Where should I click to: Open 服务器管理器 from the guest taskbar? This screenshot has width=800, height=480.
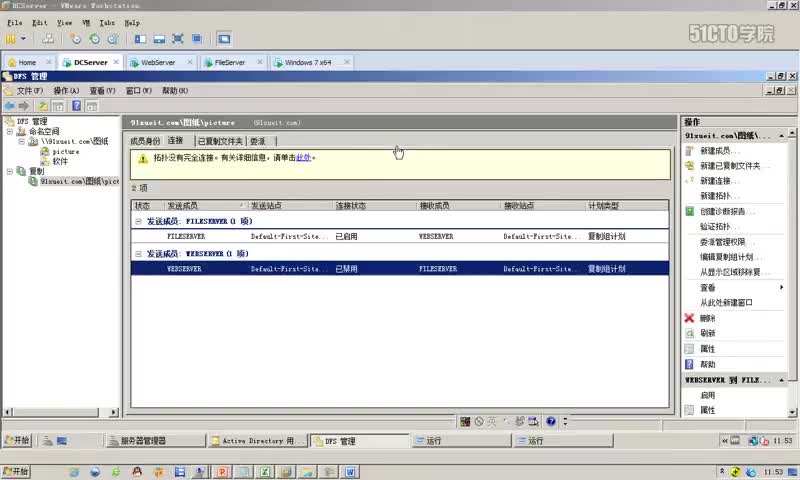[156, 441]
